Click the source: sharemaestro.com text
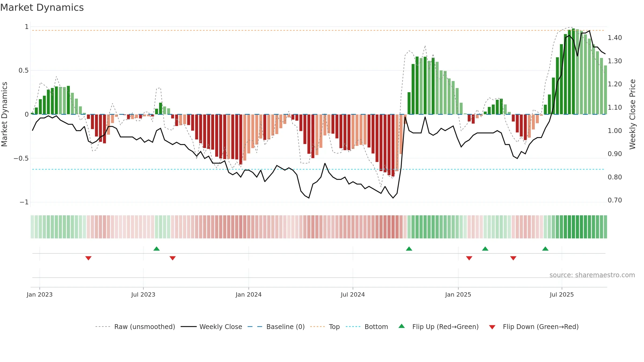 [x=592, y=275]
